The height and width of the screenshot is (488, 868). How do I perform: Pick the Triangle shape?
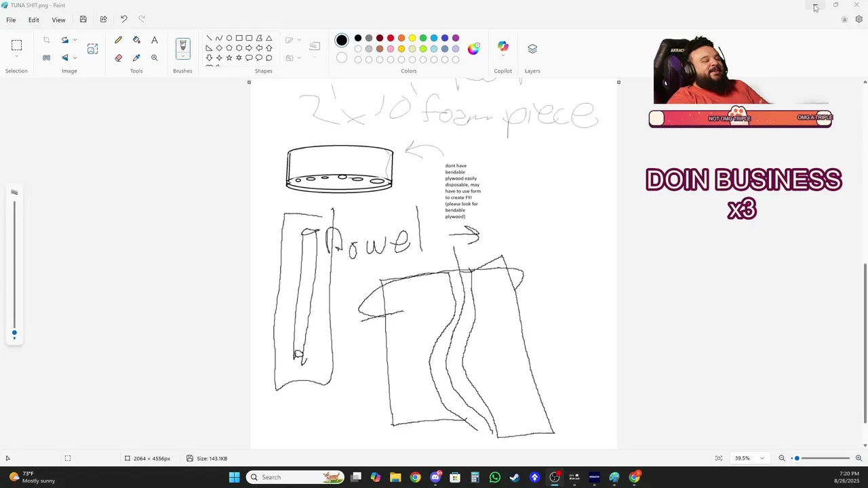coord(269,38)
